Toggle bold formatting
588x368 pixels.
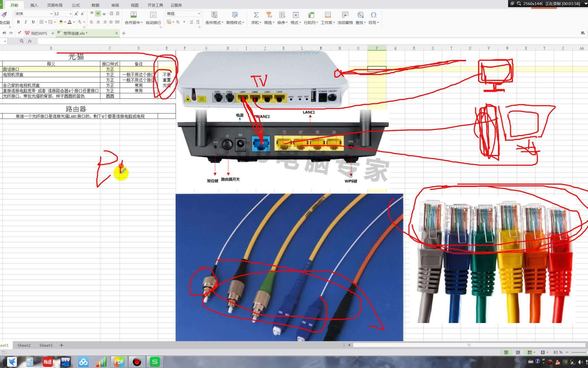point(18,22)
